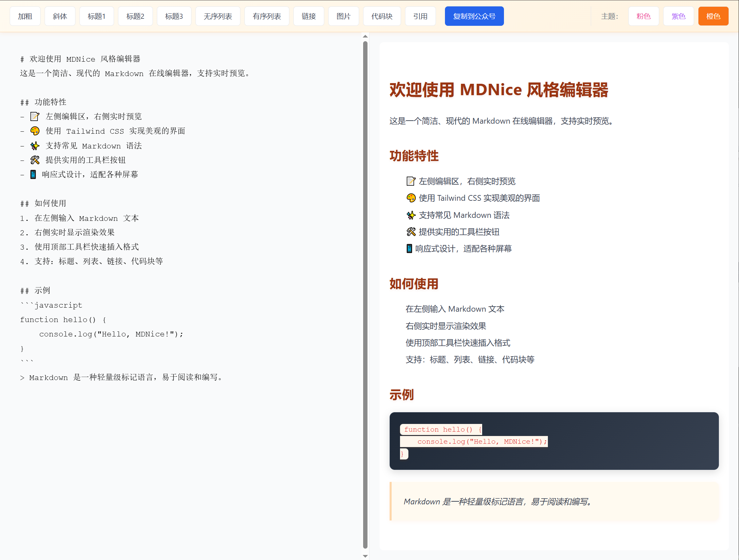Screen dimensions: 739x560
Task: Click the scrollbar up arrow
Action: pos(365,36)
